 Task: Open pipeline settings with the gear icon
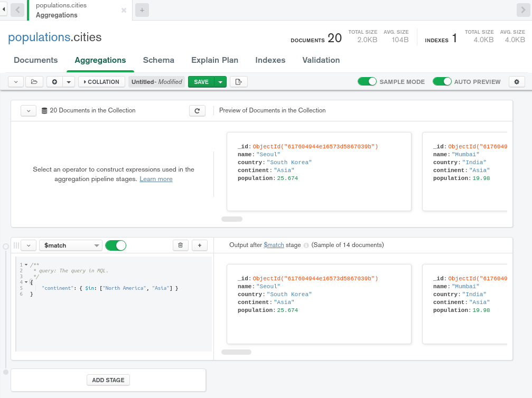(x=517, y=81)
